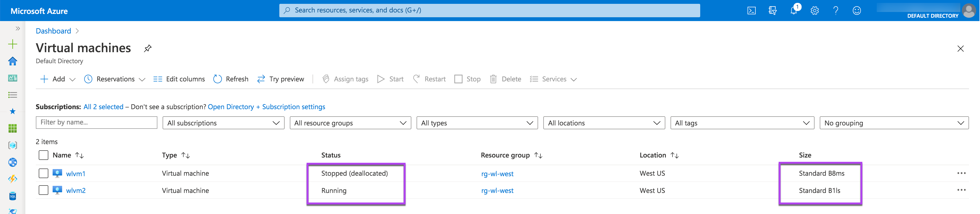Select the wlvm1 checkbox
Viewport: 980px width, 214px height.
[x=43, y=173]
